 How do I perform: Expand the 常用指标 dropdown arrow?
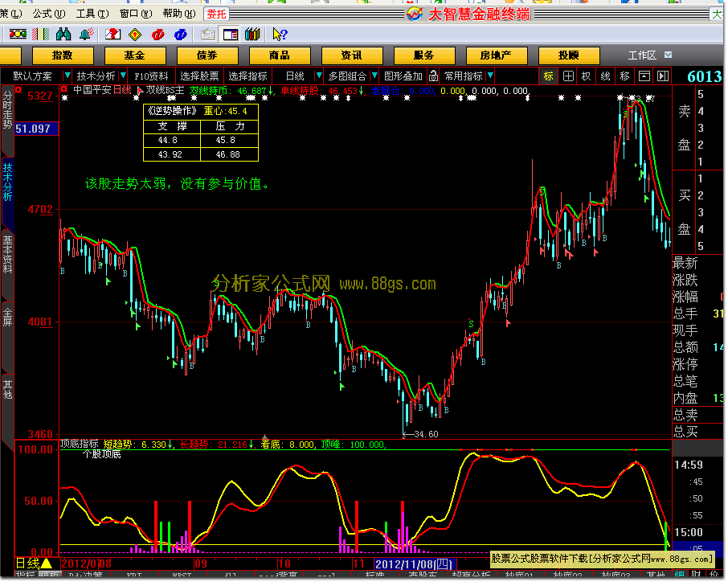coord(490,76)
